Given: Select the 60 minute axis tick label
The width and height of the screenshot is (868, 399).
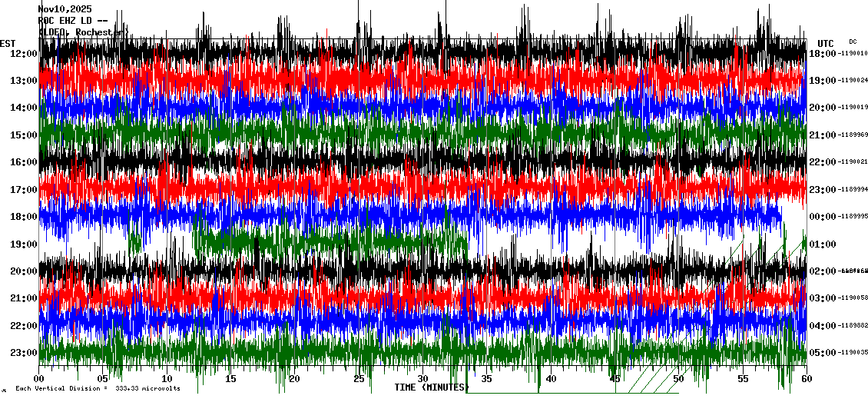Looking at the screenshot, I should pyautogui.click(x=806, y=379).
